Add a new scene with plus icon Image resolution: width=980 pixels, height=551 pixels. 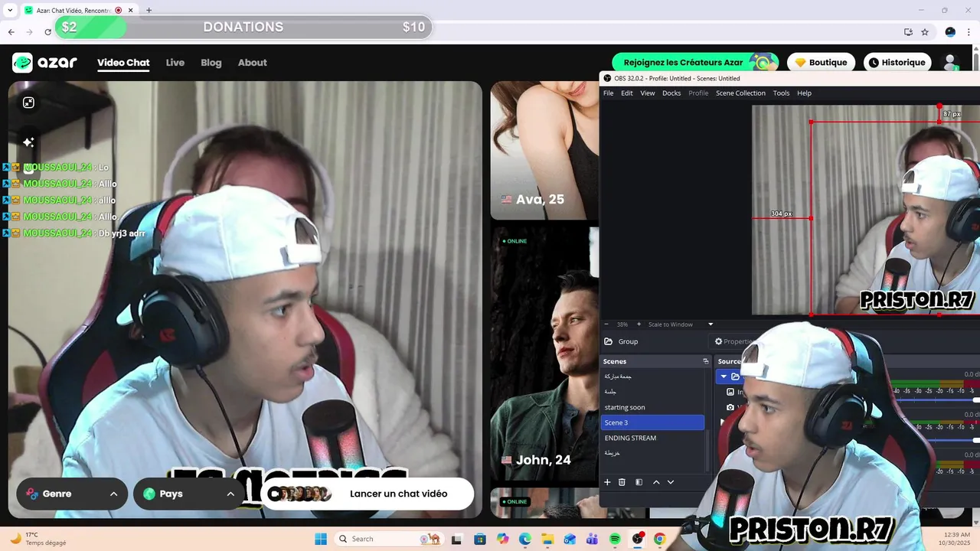[607, 482]
